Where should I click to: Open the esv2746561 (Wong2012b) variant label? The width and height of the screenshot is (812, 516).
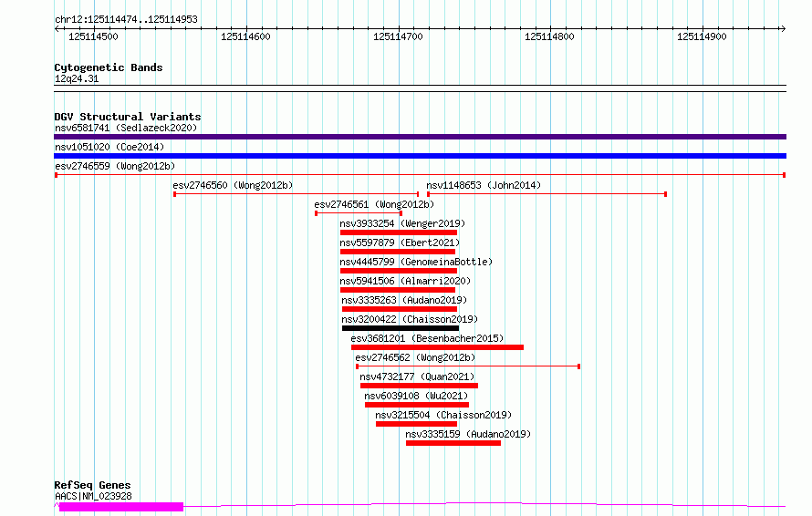(x=374, y=204)
